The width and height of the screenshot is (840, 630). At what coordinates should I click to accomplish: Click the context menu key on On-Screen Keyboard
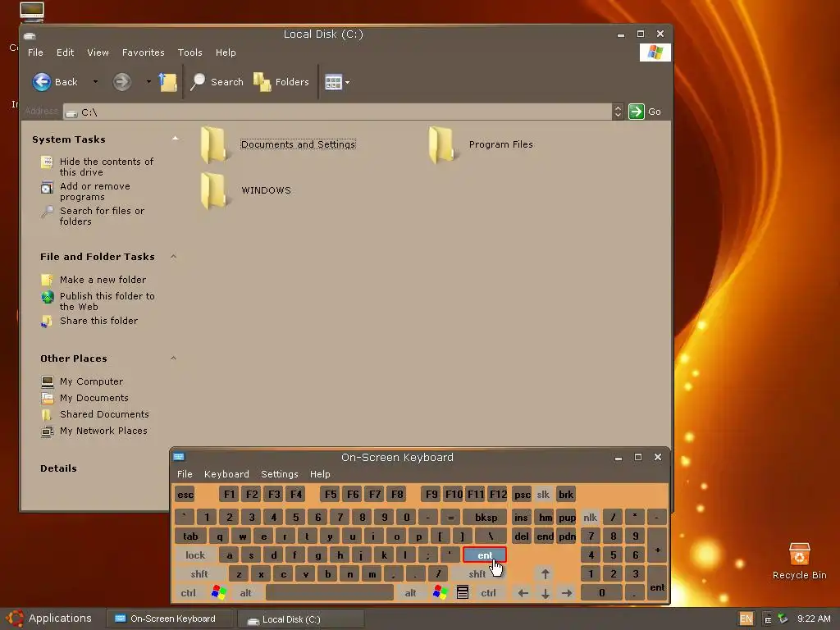point(463,592)
